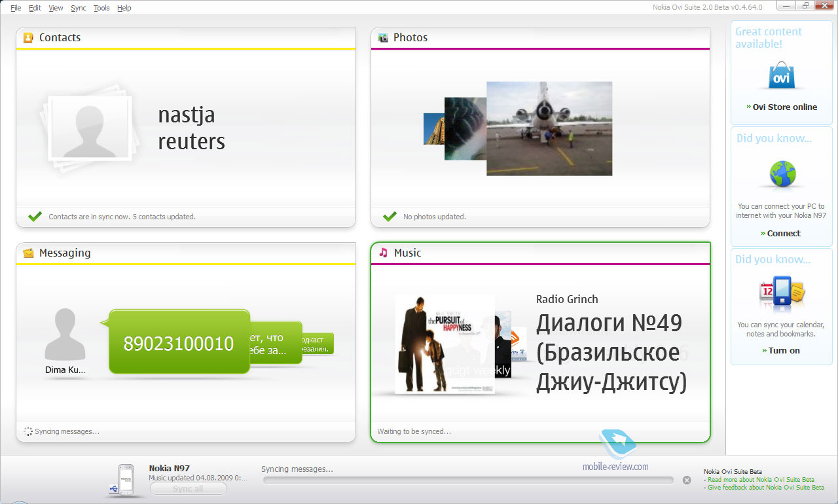Click the calendar and notes sync icon

[x=782, y=291]
